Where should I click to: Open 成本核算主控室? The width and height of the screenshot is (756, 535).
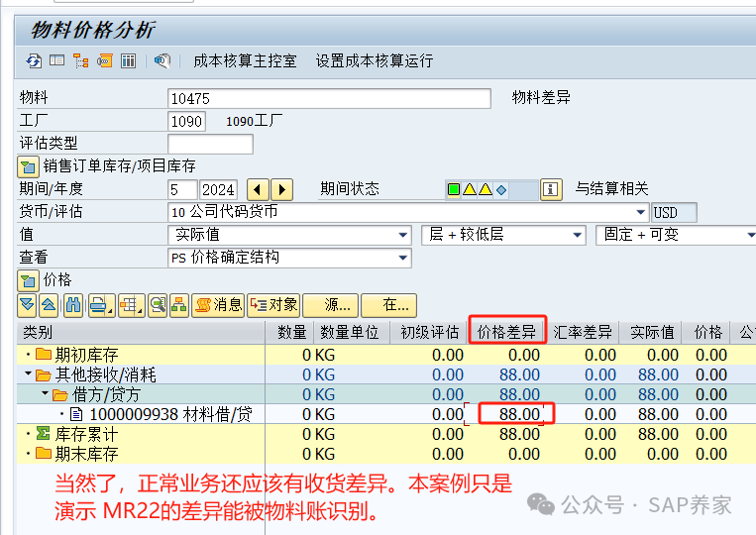point(245,61)
